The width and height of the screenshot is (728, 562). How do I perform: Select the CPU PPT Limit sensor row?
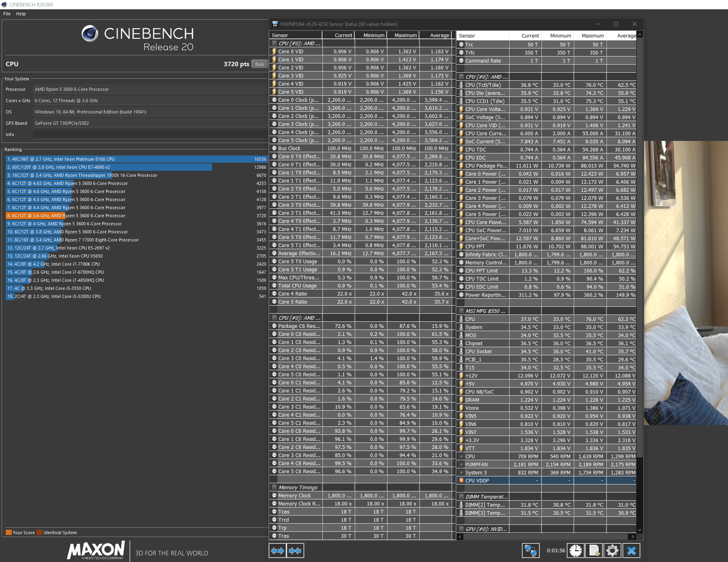point(547,271)
